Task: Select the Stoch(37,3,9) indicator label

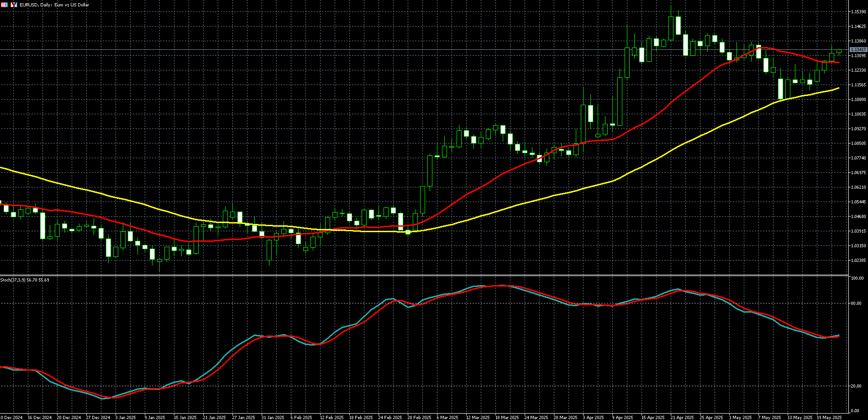Action: 25,280
